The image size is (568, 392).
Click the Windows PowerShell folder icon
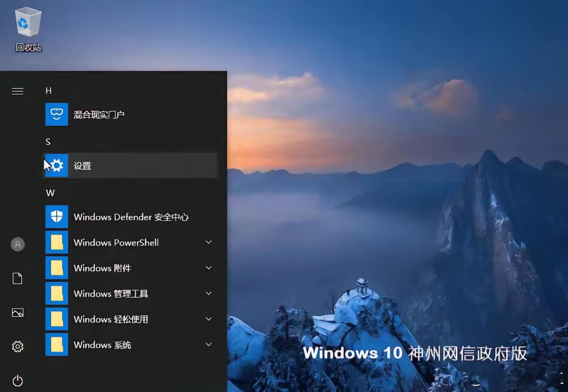click(57, 242)
